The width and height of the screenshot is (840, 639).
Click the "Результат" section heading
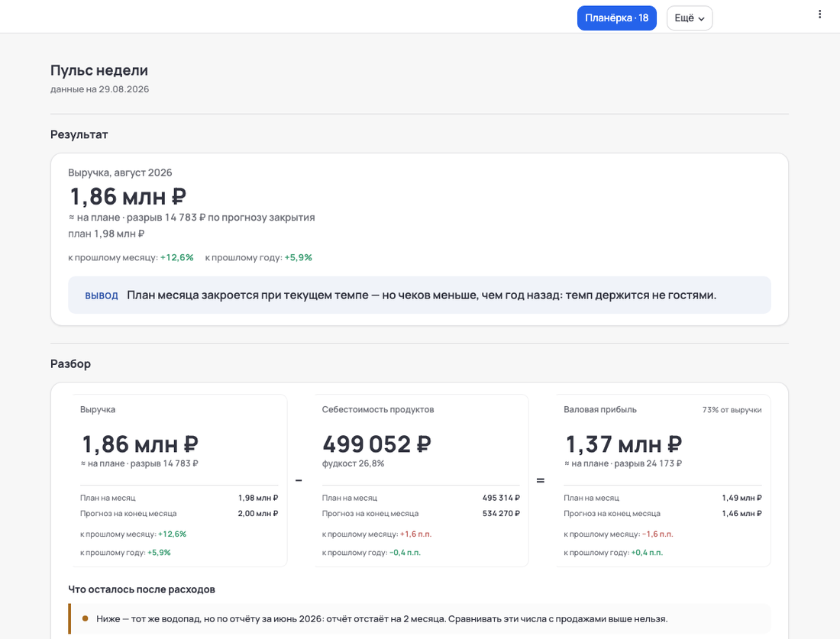pos(79,134)
